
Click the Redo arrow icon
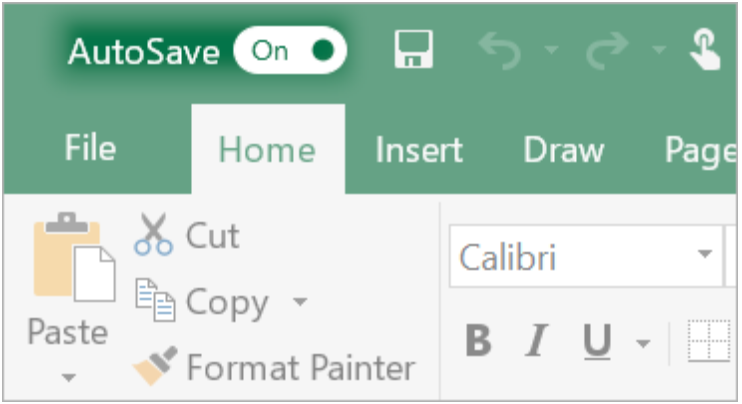click(x=607, y=50)
